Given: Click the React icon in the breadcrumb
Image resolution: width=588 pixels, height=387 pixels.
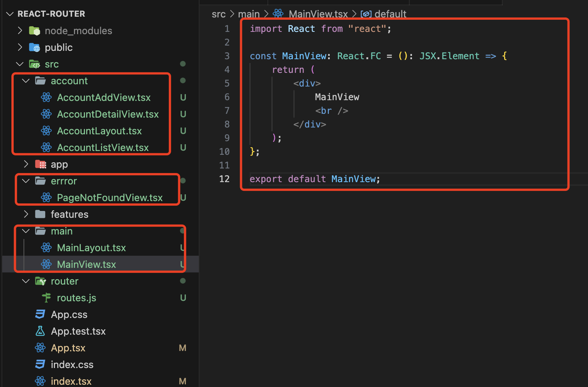Looking at the screenshot, I should pos(278,14).
